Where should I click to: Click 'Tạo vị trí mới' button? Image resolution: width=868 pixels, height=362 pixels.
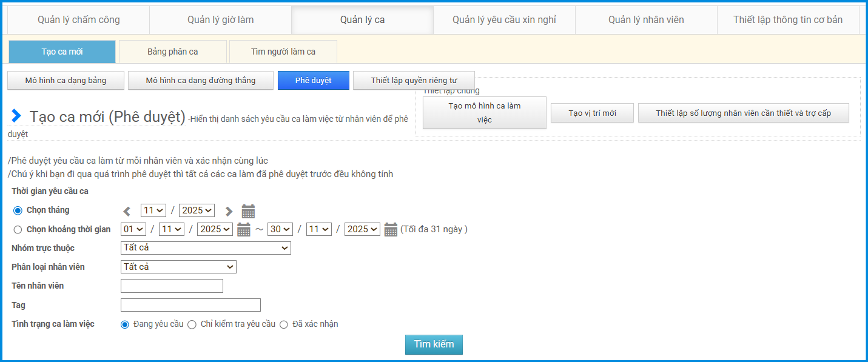click(x=592, y=113)
